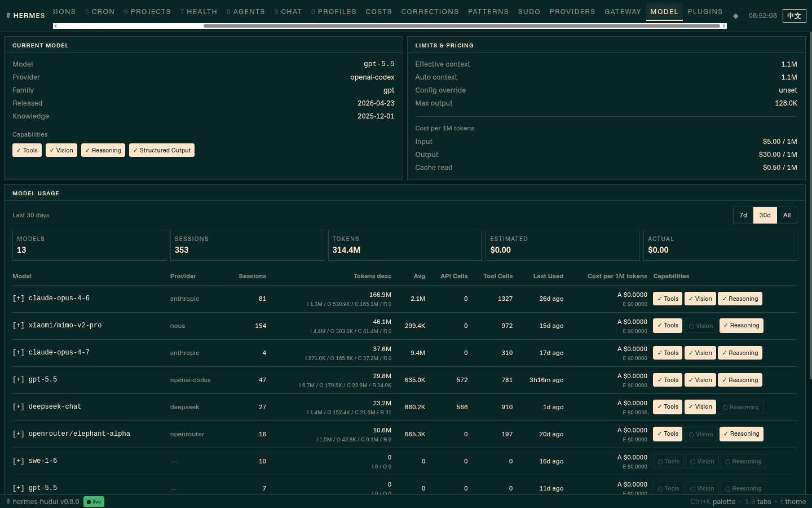The height and width of the screenshot is (508, 812).
Task: Click the Reasoning chip for claude-opus-4-7
Action: click(x=740, y=353)
